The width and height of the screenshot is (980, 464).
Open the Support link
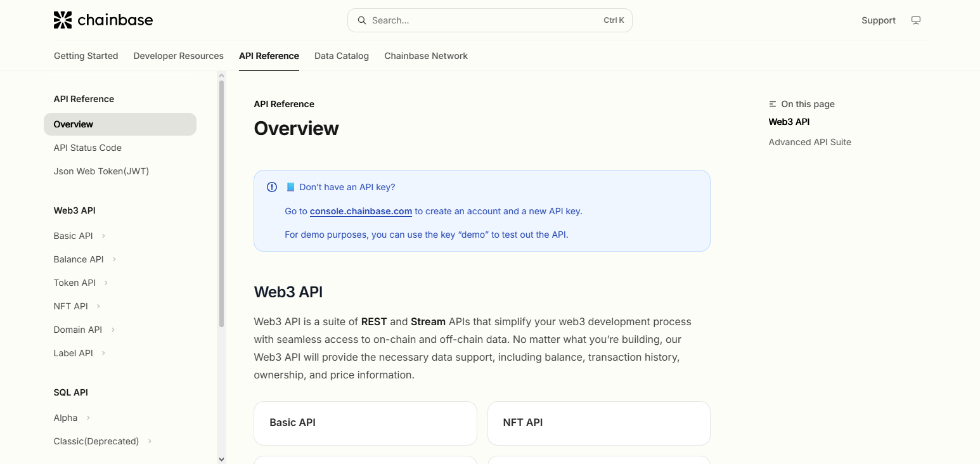(879, 20)
